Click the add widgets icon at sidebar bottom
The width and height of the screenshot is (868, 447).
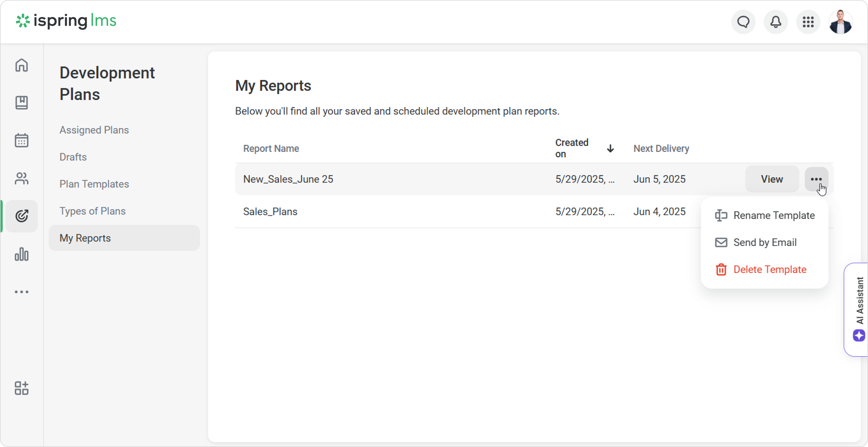click(22, 388)
